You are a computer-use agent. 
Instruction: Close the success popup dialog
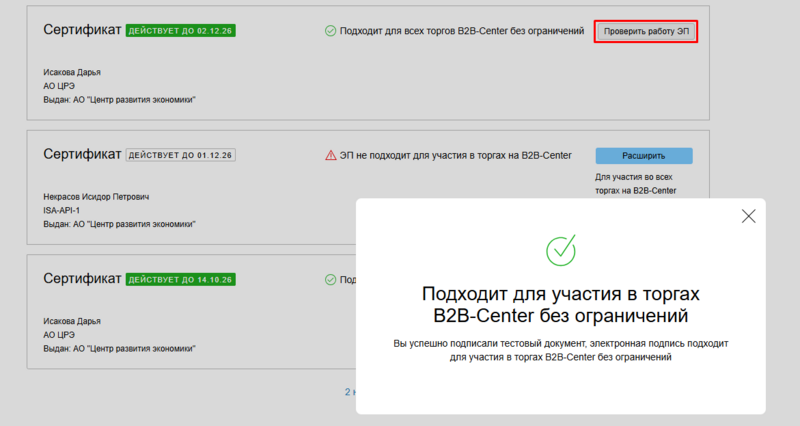[x=748, y=216]
